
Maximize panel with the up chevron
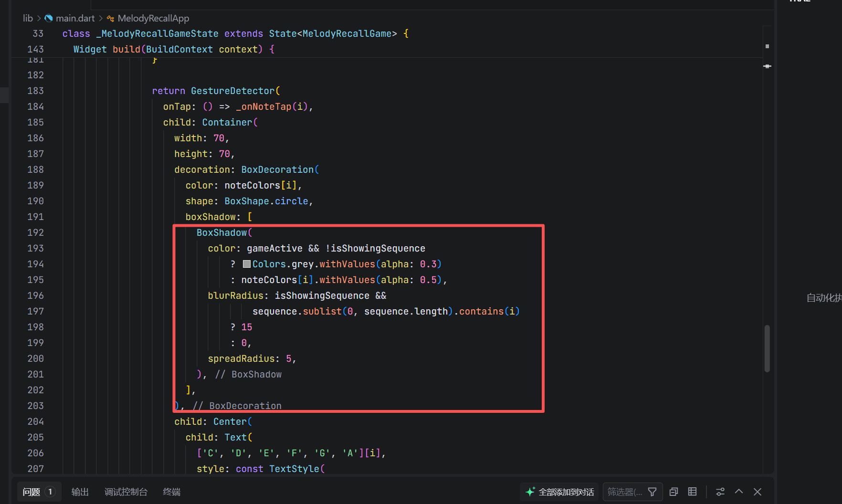click(739, 492)
